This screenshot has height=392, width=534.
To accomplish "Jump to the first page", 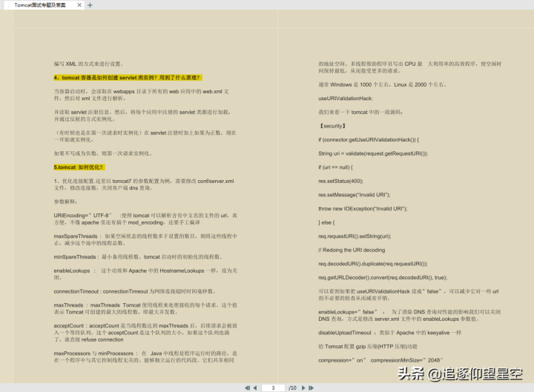I will coord(247,388).
